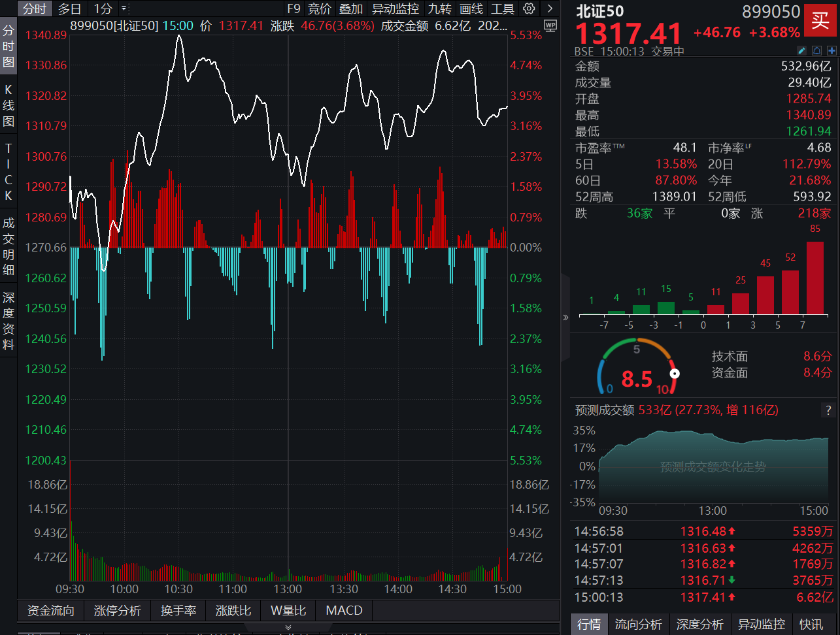Open 快讯 news tab
Screen dimensions: 840x635
pos(811,625)
